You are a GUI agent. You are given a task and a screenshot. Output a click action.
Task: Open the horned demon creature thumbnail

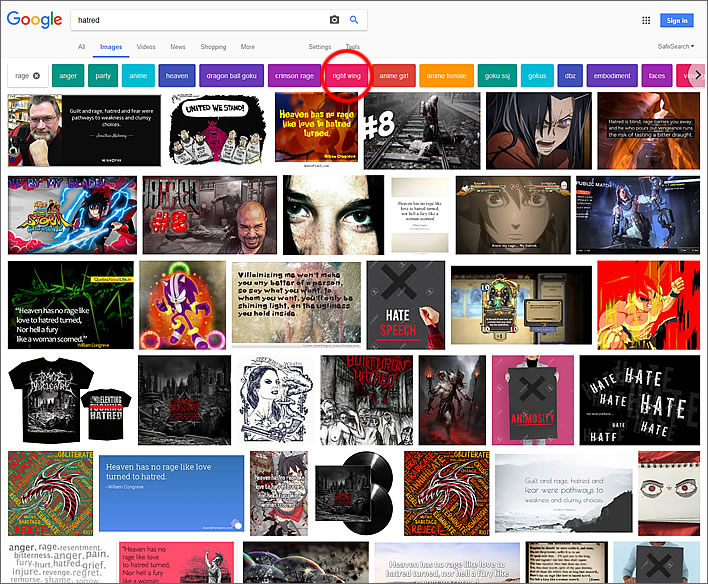pyautogui.click(x=452, y=400)
